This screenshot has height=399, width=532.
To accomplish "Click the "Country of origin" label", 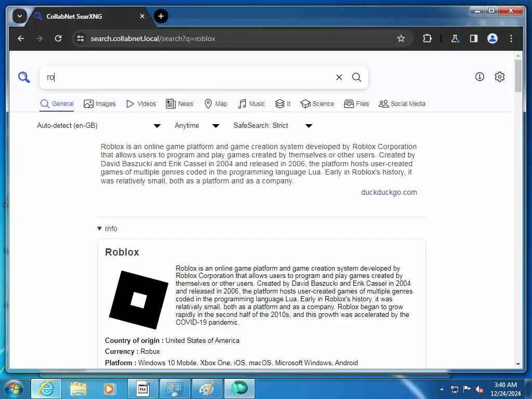I will click(134, 341).
